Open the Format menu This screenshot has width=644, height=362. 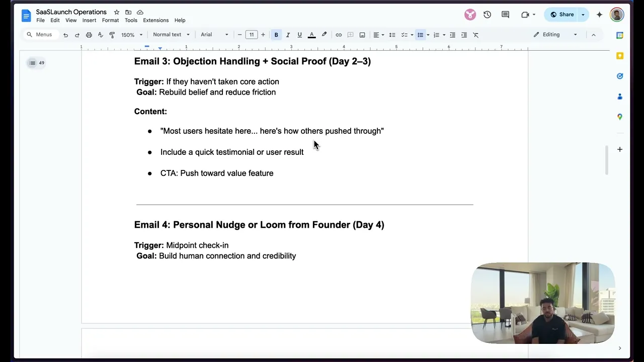tap(110, 20)
